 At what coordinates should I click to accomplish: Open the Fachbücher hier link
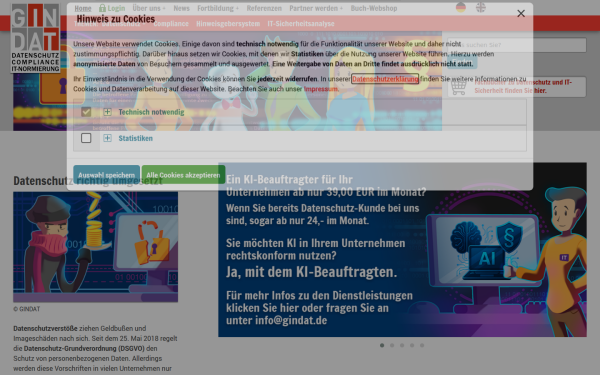pyautogui.click(x=540, y=91)
